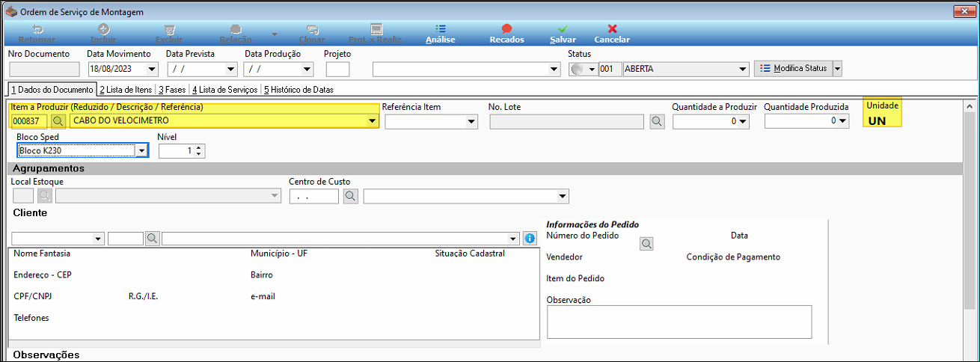
Task: Expand the Relação dropdown arrow
Action: (x=274, y=34)
